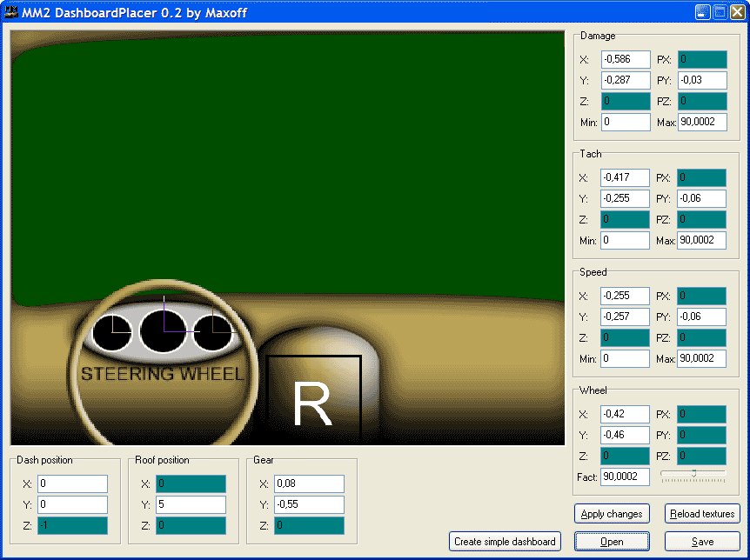The height and width of the screenshot is (560, 750).
Task: Select the Dash position X field
Action: 72,483
